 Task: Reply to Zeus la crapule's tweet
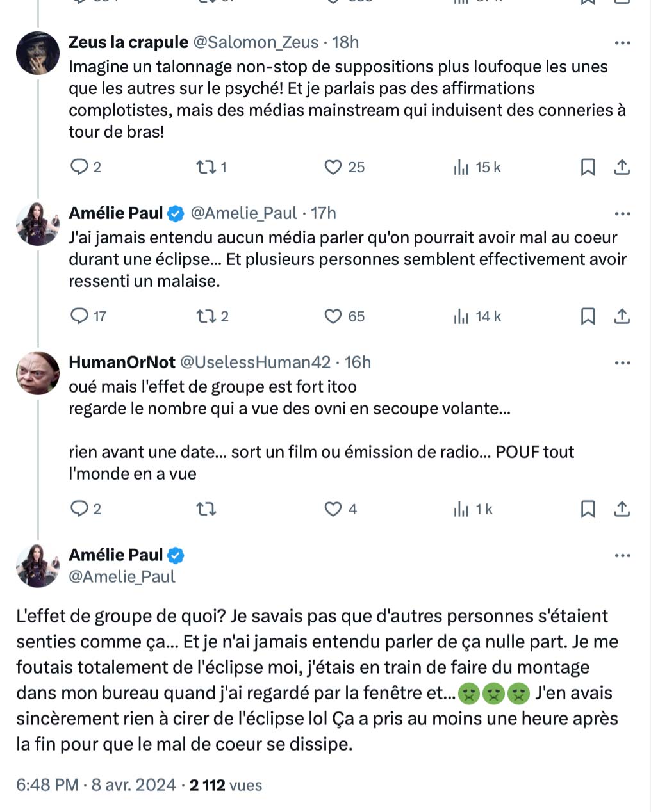(79, 167)
